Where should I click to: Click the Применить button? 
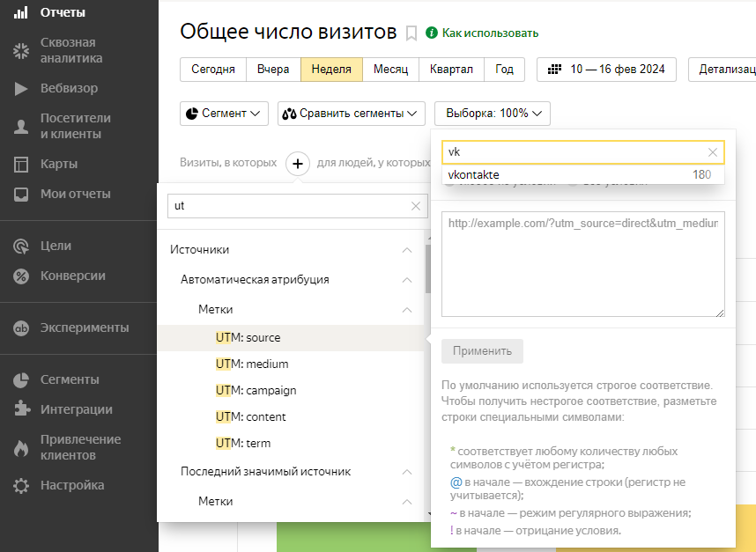coord(482,351)
